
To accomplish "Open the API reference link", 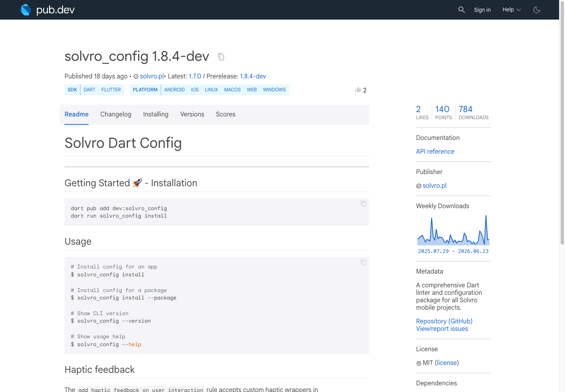I will [435, 152].
